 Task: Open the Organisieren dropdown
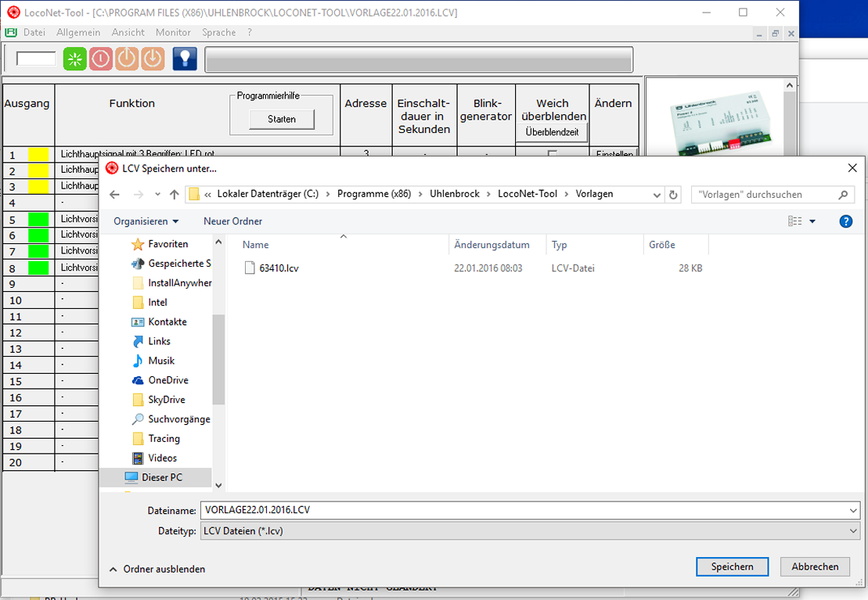click(x=146, y=221)
